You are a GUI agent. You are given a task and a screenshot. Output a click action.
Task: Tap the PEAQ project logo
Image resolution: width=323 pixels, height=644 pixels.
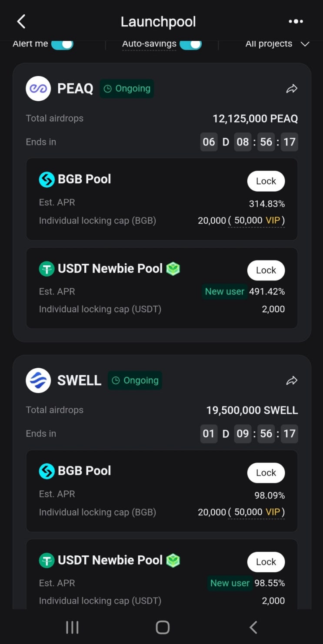[38, 89]
